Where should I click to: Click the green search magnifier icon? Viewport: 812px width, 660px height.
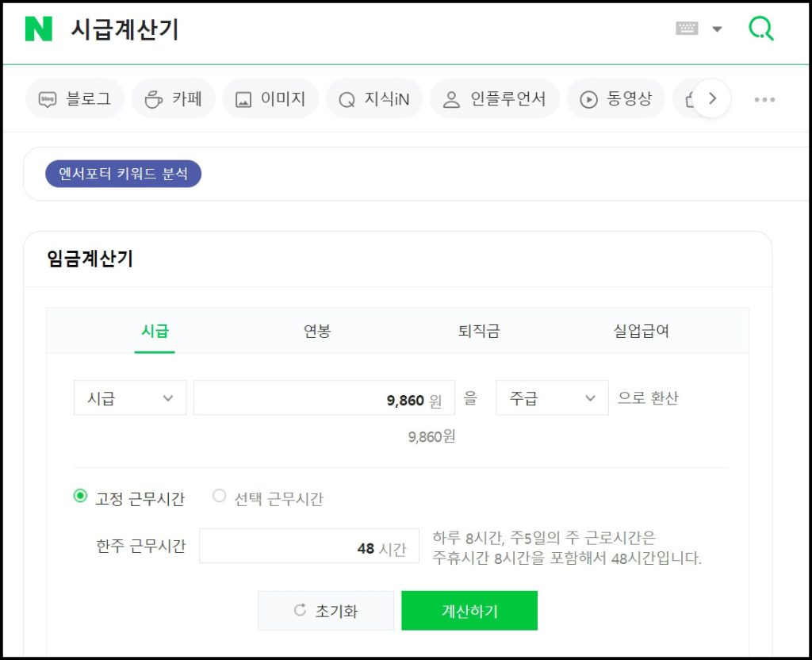pos(761,29)
